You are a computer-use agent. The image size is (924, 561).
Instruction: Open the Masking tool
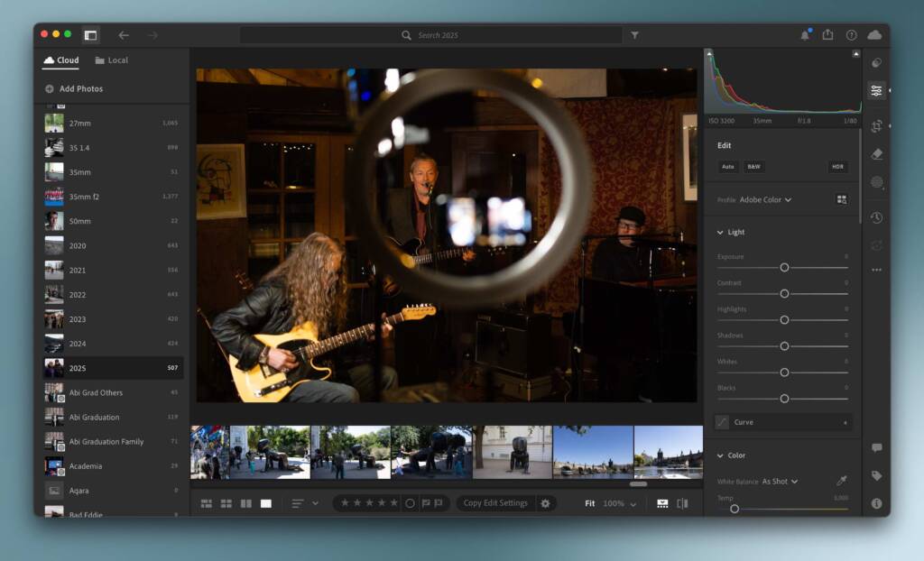(876, 182)
